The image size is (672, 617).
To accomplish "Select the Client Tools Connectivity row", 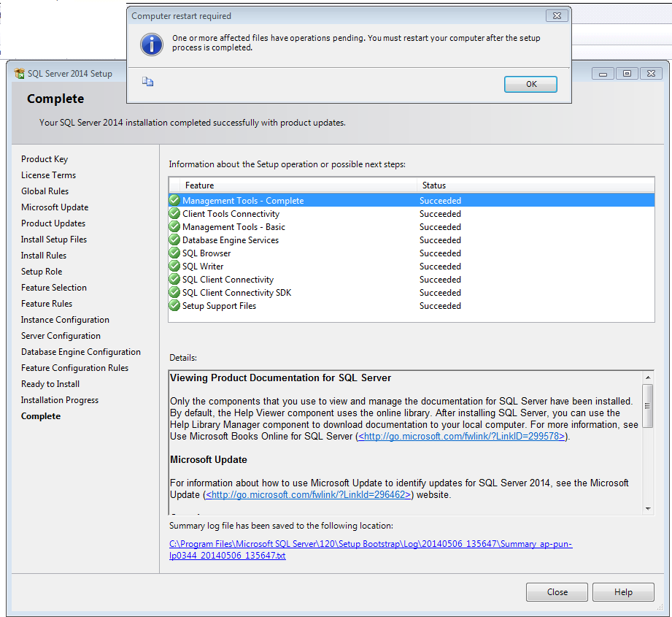I will 412,213.
